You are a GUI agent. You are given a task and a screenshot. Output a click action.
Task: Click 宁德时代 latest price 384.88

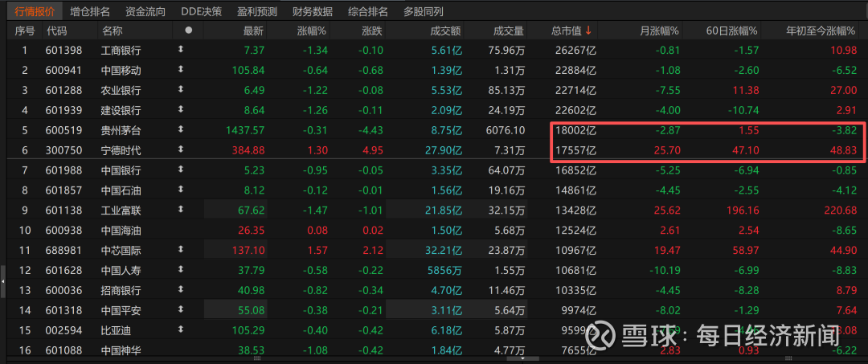(x=250, y=150)
